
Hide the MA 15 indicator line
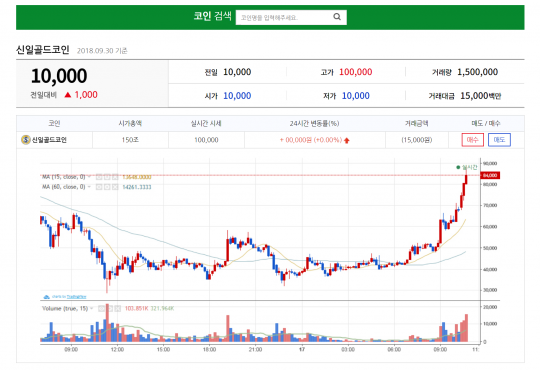99,177
